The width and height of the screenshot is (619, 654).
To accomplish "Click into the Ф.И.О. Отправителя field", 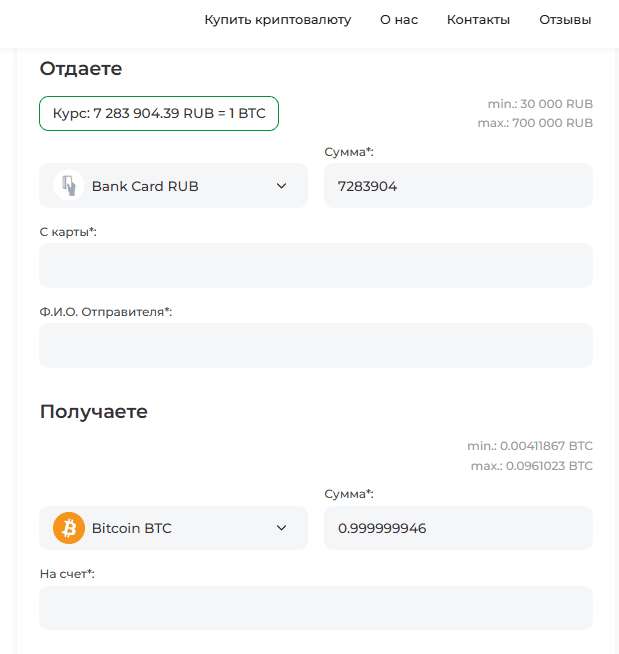I will click(x=316, y=345).
